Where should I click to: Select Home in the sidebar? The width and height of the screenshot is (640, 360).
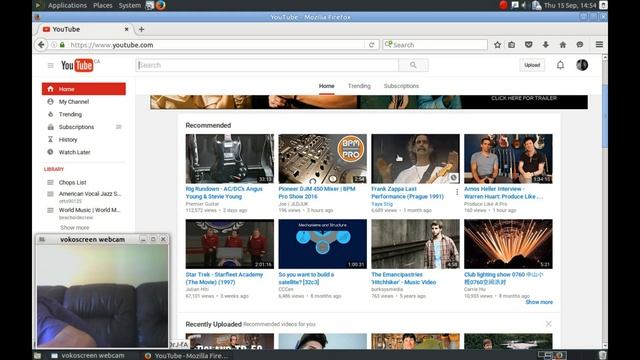click(x=84, y=89)
